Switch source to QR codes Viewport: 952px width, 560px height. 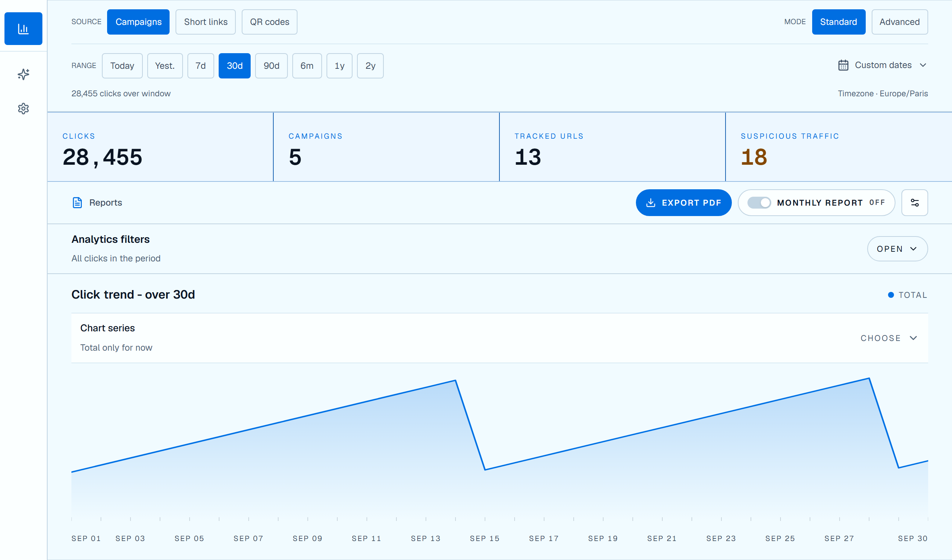pyautogui.click(x=269, y=22)
